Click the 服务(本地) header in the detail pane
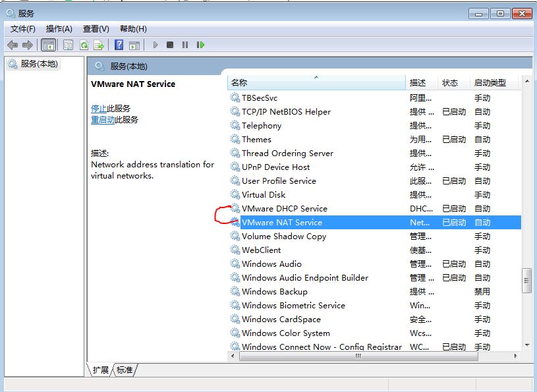Screen dimensions: 537x392 (x=128, y=67)
